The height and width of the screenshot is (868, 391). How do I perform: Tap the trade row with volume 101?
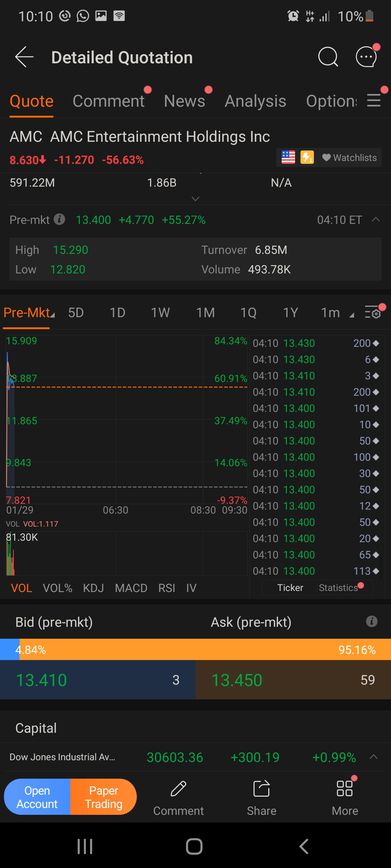[316, 408]
